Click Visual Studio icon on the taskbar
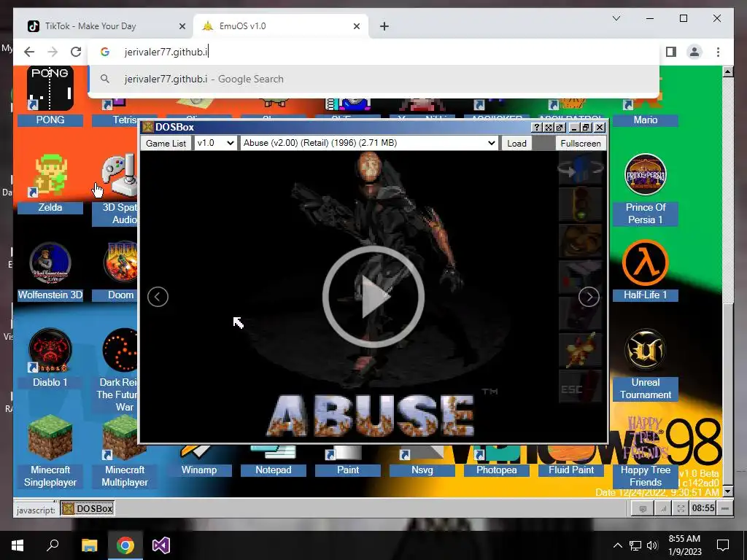Image resolution: width=747 pixels, height=560 pixels. pyautogui.click(x=161, y=545)
